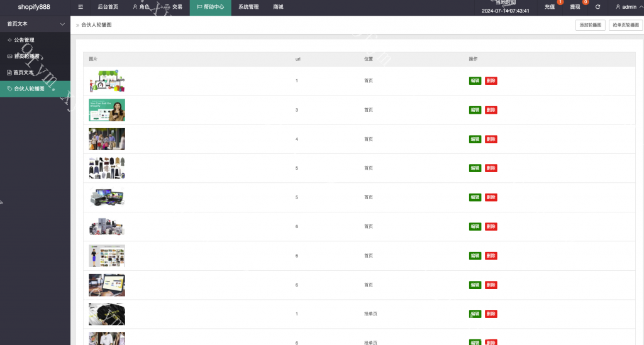This screenshot has height=345, width=644.
Task: Click the 图片 column header
Action: tap(93, 59)
